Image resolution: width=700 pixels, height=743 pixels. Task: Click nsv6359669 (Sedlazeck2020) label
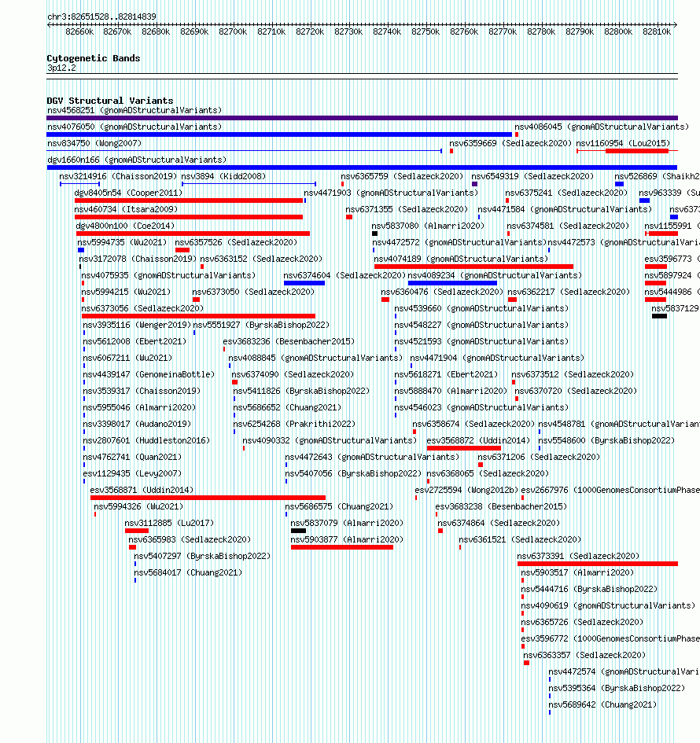pyautogui.click(x=510, y=143)
